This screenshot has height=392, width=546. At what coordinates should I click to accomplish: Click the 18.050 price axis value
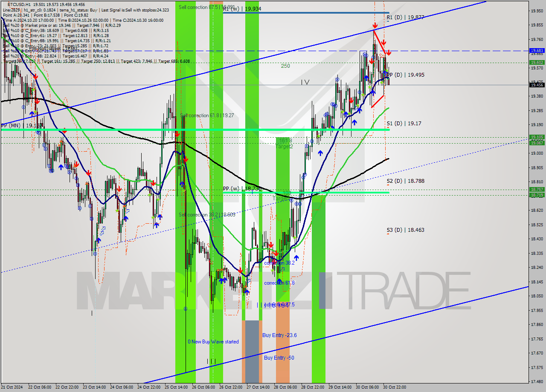click(537, 296)
